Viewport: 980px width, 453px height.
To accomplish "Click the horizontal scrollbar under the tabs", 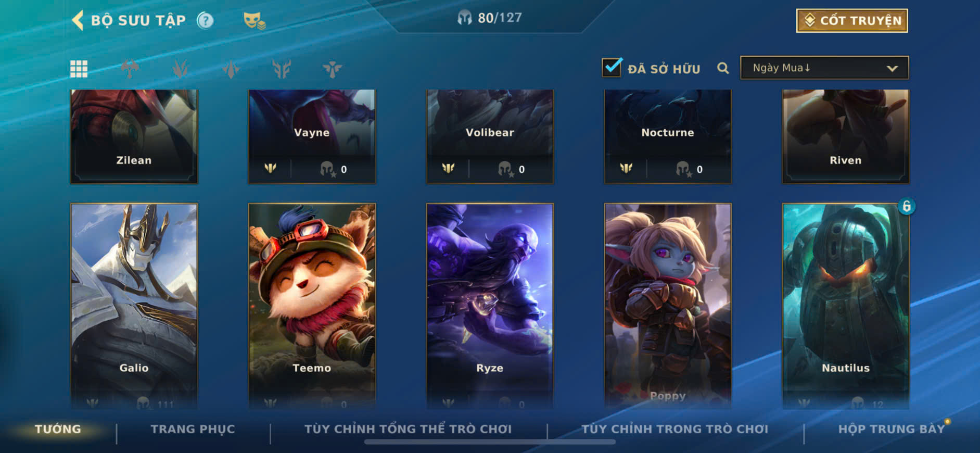I will pos(490,442).
